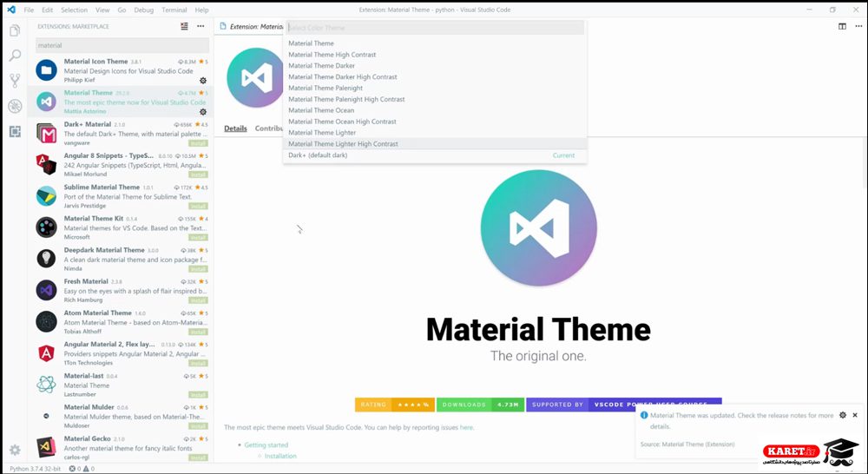
Task: Click the split editor icon
Action: pos(842,26)
